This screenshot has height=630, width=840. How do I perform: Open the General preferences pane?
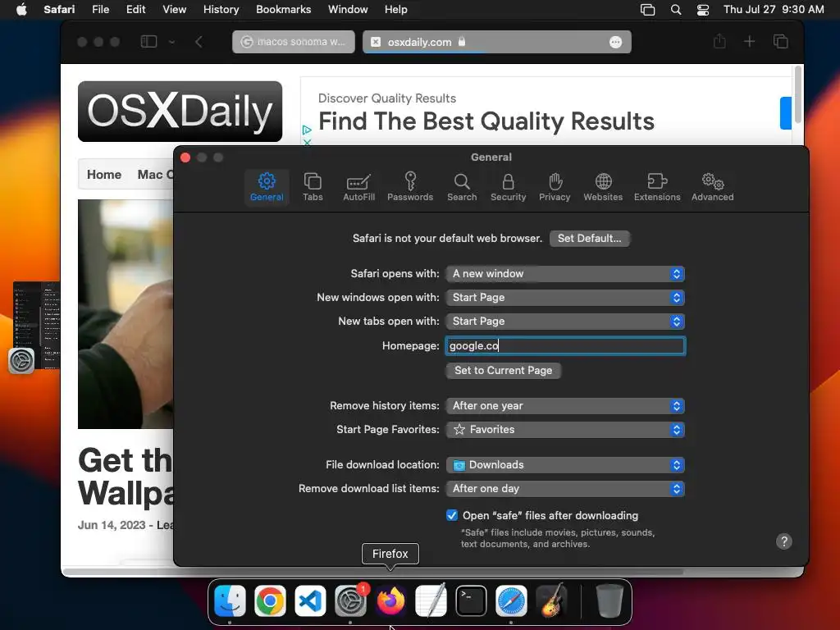267,187
